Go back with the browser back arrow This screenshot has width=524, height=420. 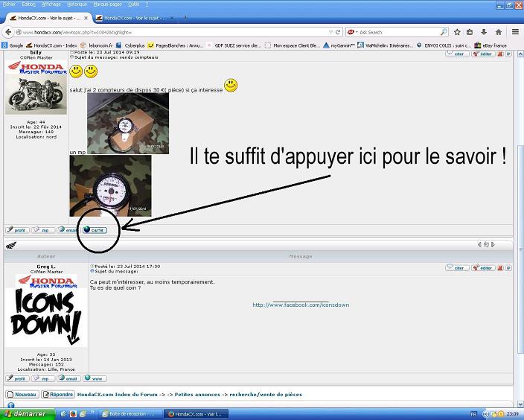8,32
